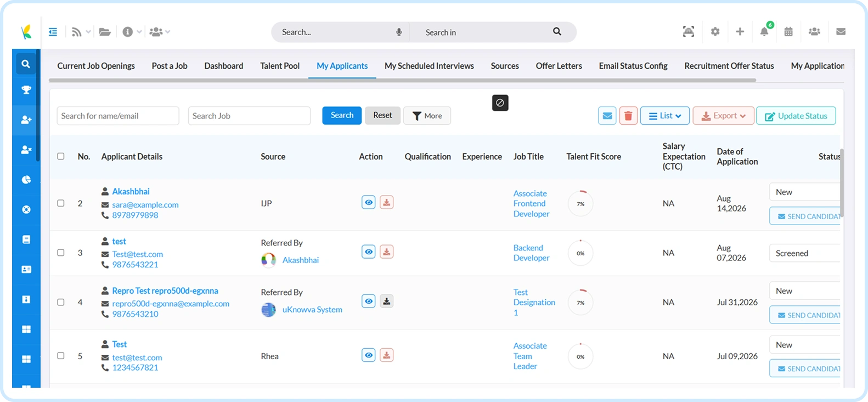Toggle the sidebar menu collapse icon
The height and width of the screenshot is (402, 868).
pyautogui.click(x=53, y=32)
